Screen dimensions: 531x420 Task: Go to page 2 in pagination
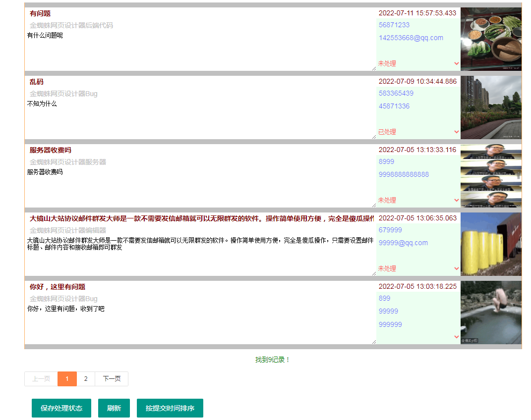click(86, 379)
